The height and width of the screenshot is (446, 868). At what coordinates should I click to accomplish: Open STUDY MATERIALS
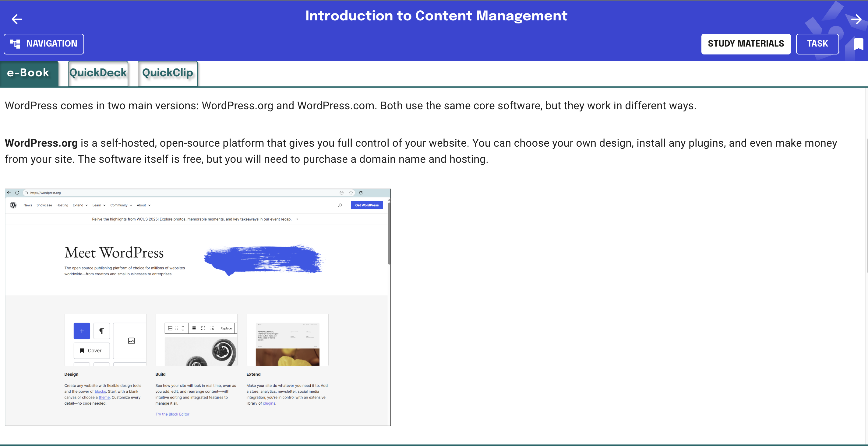tap(746, 44)
